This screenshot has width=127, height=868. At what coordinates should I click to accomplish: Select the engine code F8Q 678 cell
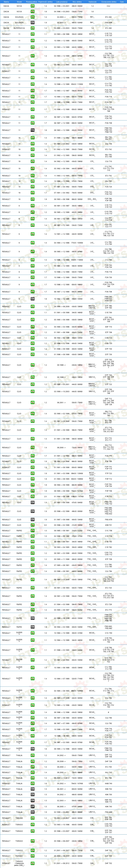click(x=108, y=520)
